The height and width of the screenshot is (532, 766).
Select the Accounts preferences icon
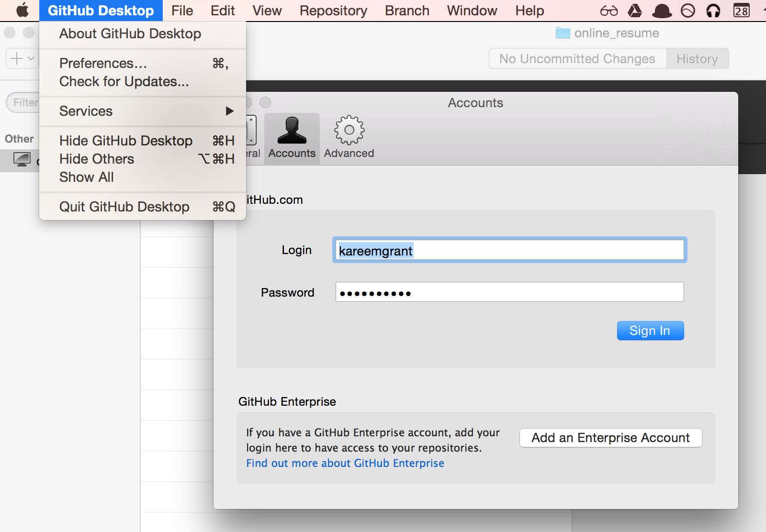pyautogui.click(x=292, y=138)
